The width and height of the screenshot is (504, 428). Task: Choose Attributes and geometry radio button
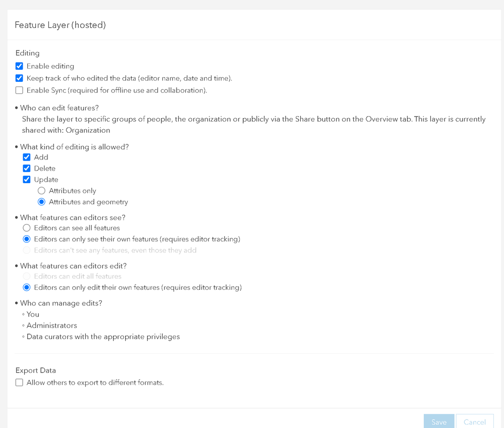tap(42, 202)
